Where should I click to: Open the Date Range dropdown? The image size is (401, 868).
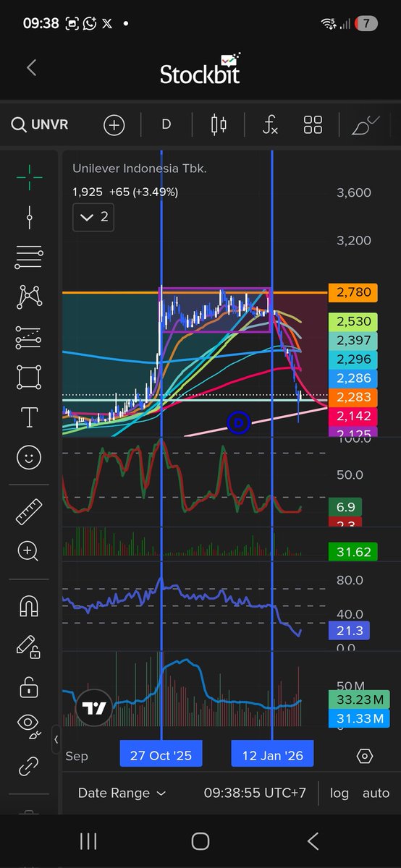(122, 793)
